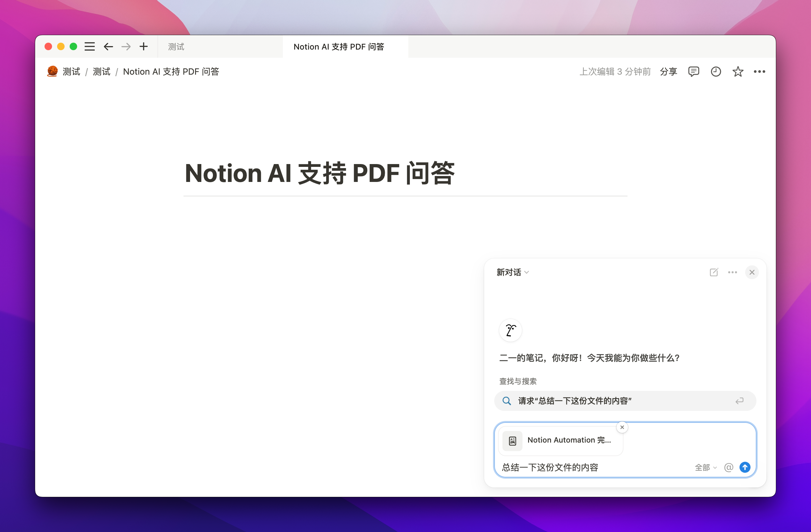Remove attached Notion Automation file
This screenshot has width=811, height=532.
[x=622, y=427]
